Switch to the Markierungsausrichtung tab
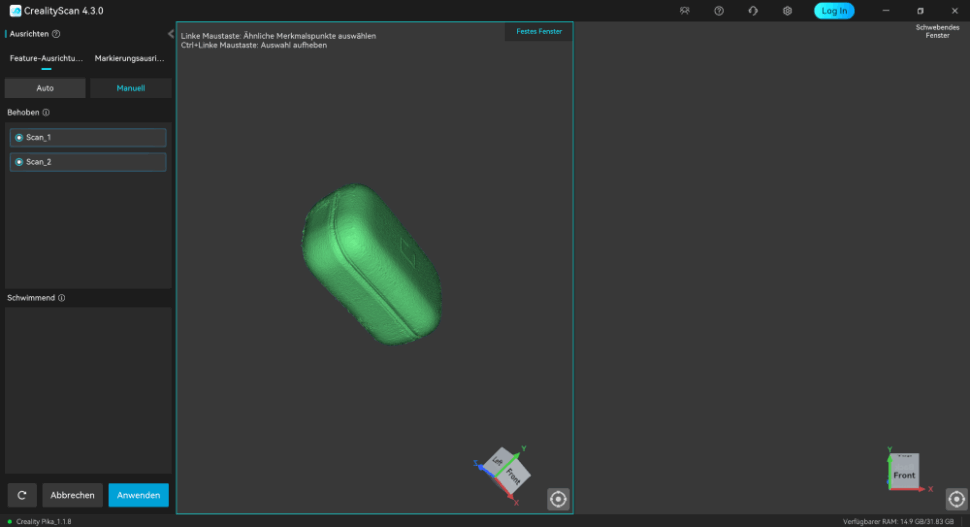The height and width of the screenshot is (527, 970). pyautogui.click(x=129, y=58)
